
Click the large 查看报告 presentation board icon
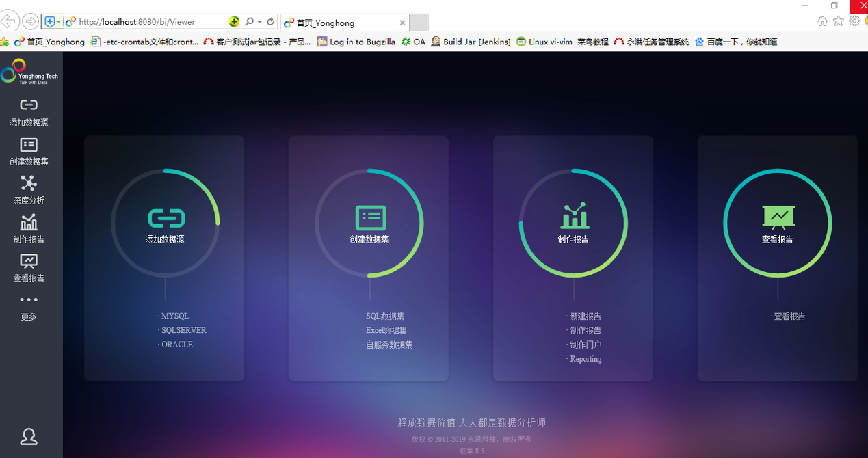tap(778, 217)
